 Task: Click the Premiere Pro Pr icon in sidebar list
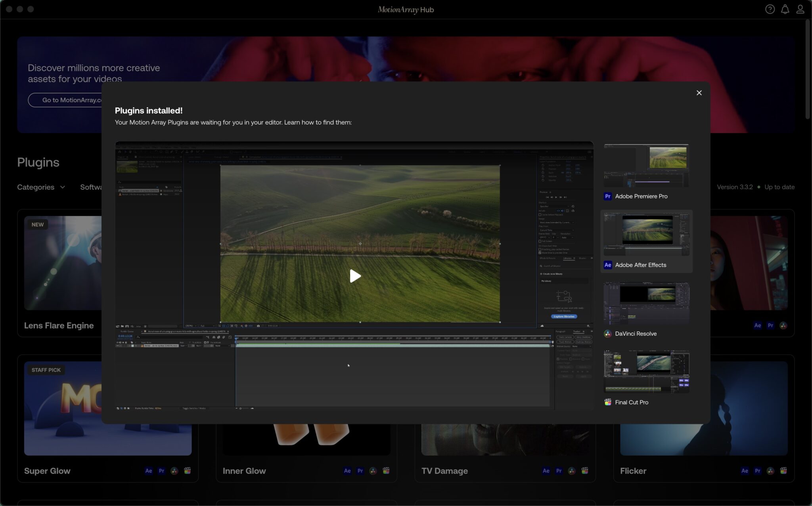607,196
